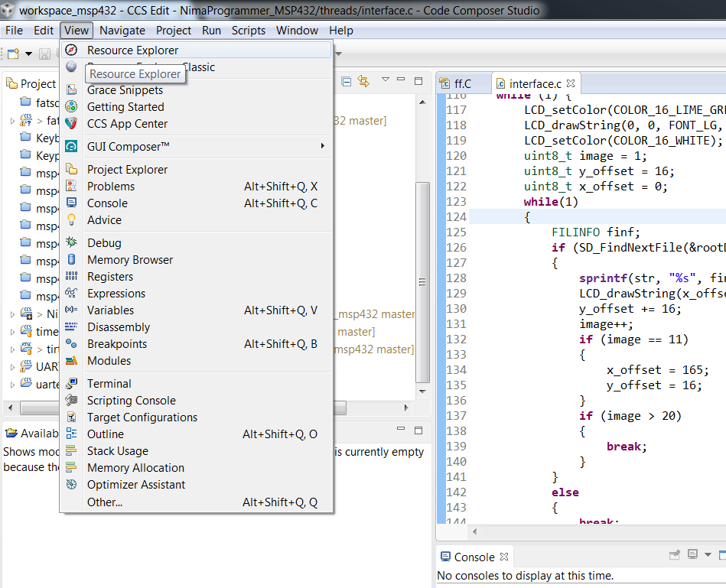This screenshot has width=726, height=588.
Task: Minimize the Project Explorer panel
Action: click(401, 80)
